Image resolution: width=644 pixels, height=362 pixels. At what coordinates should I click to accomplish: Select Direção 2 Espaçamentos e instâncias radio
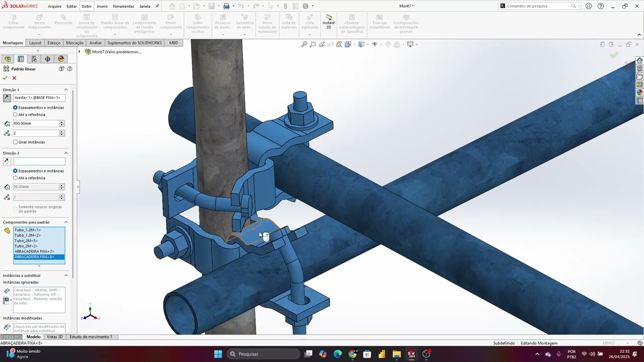[x=15, y=171]
